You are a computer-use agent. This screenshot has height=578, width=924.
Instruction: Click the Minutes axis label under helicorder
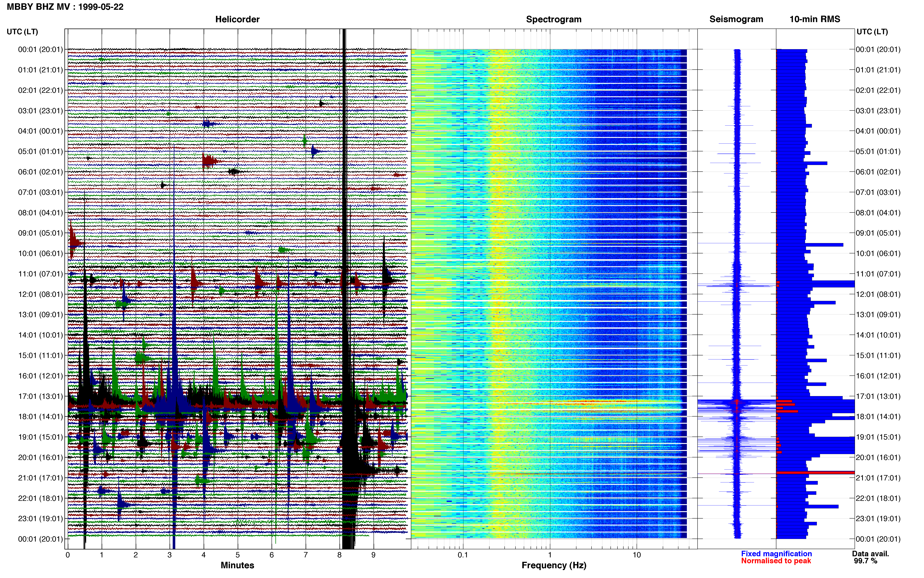[x=237, y=565]
